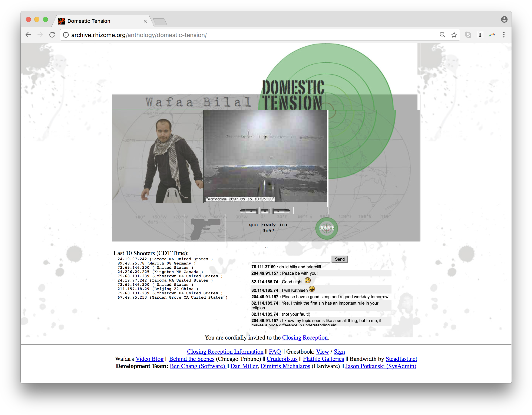Open a new browser tab
This screenshot has height=415, width=532.
[x=160, y=22]
